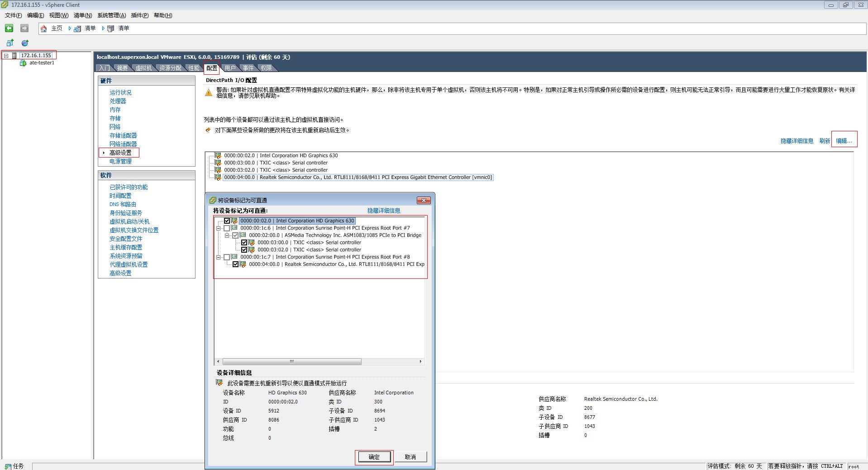Click dialog icon for HD Graphics 630 device
This screenshot has height=470, width=868.
coord(234,221)
